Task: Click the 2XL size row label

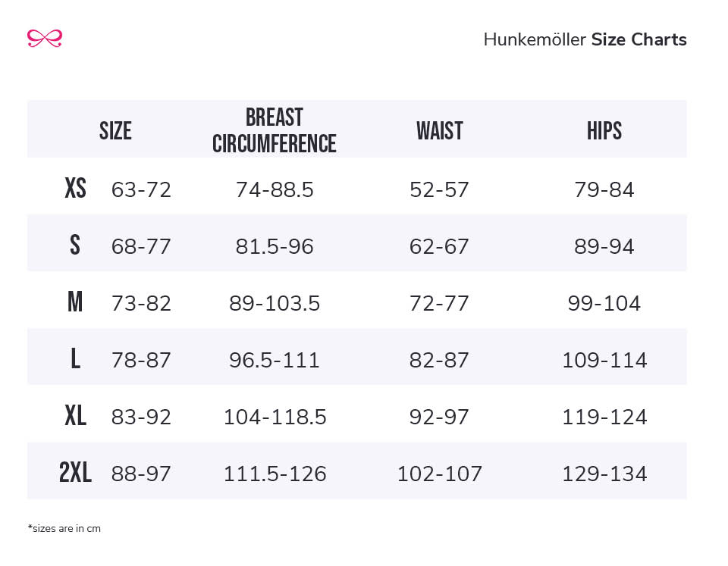Action: click(x=75, y=473)
